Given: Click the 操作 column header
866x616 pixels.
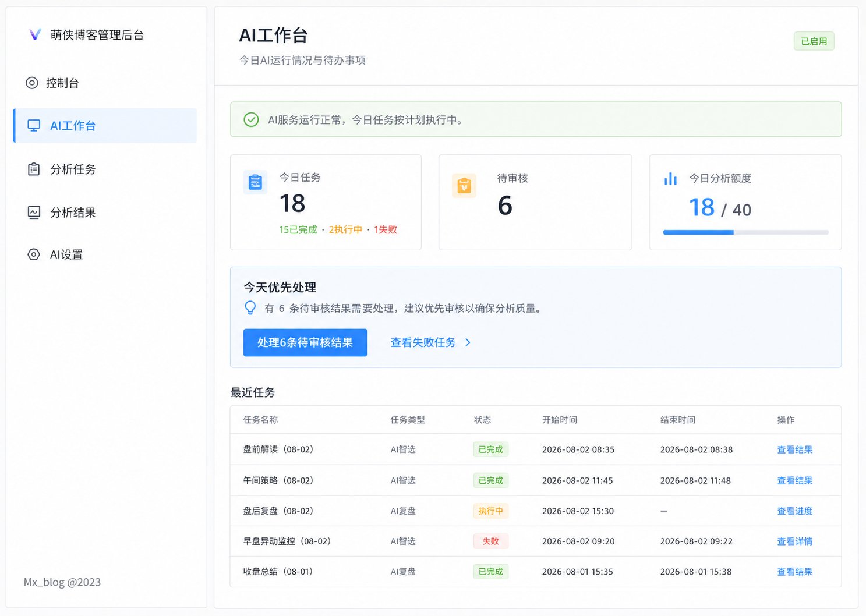Looking at the screenshot, I should (786, 420).
